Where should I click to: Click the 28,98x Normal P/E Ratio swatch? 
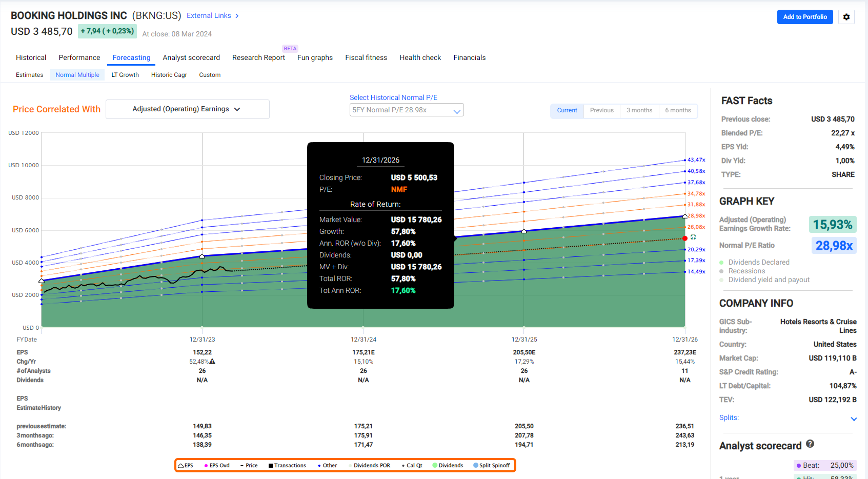pyautogui.click(x=834, y=246)
